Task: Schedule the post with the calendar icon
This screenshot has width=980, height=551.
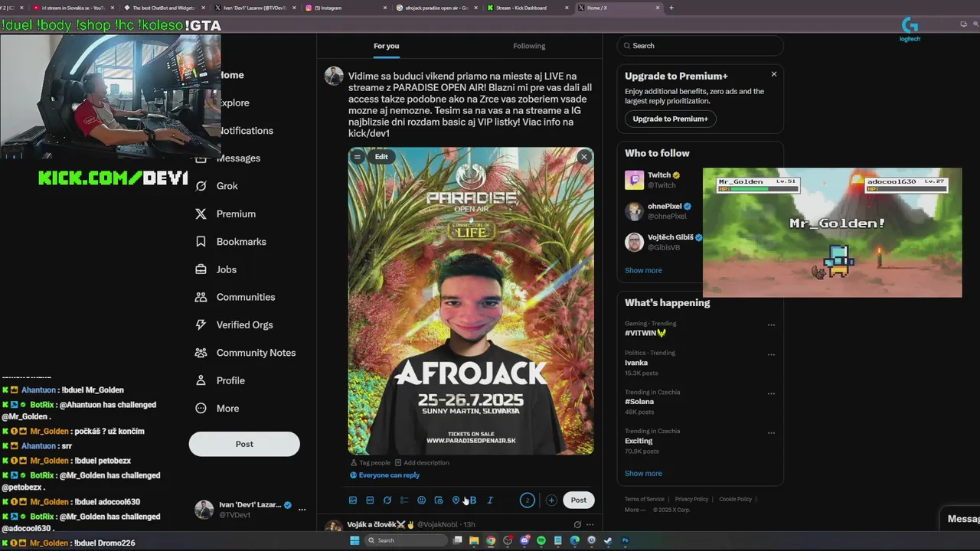Action: pyautogui.click(x=439, y=500)
